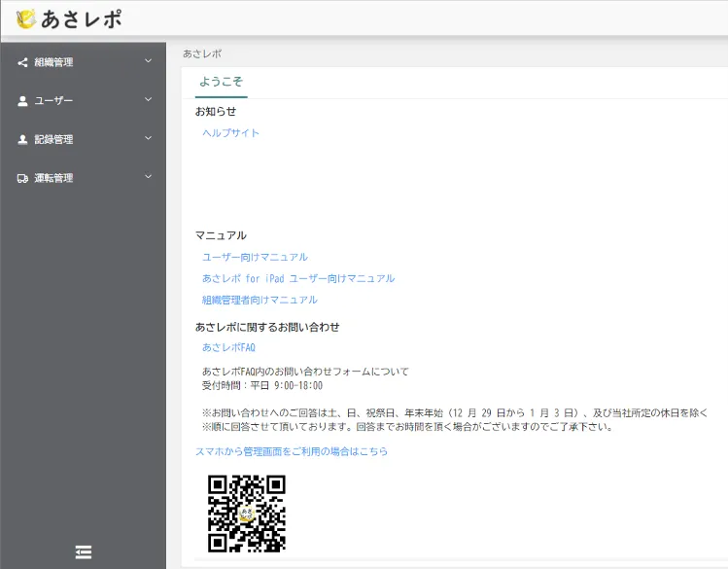Screen dimensions: 728x569
Task: Open the 組織管理 menu item
Action: tap(84, 62)
